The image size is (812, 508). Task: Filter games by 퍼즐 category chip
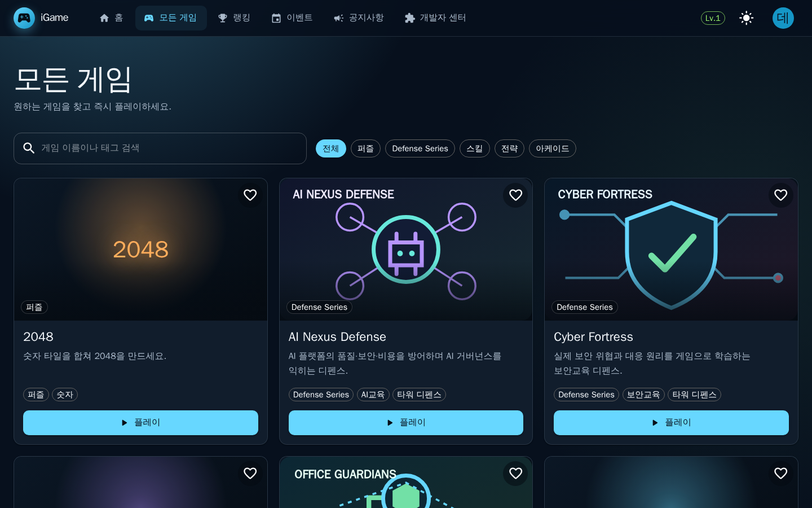coord(366,148)
